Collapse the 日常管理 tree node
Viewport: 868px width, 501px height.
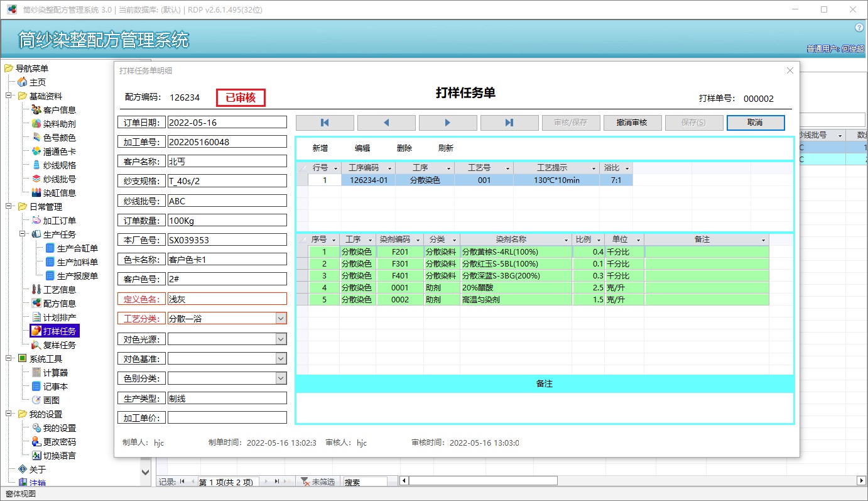[9, 207]
